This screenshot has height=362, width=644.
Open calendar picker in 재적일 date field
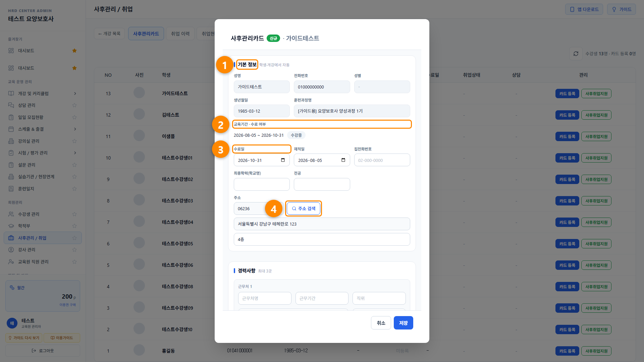coord(343,160)
